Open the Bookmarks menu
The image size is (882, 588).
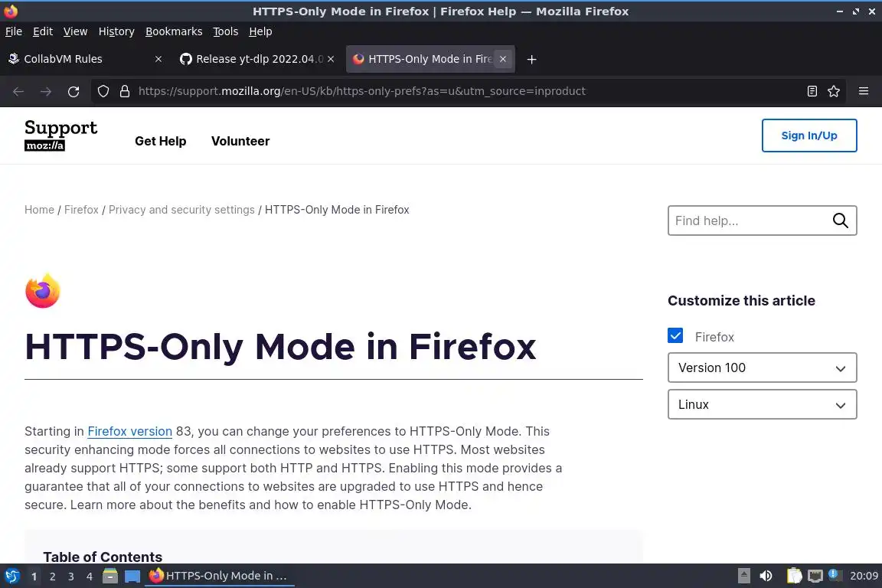pyautogui.click(x=174, y=31)
